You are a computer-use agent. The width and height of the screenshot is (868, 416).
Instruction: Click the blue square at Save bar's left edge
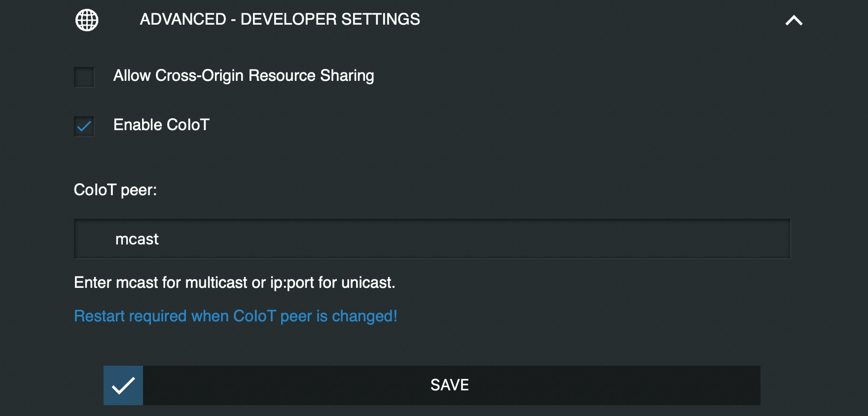point(123,385)
